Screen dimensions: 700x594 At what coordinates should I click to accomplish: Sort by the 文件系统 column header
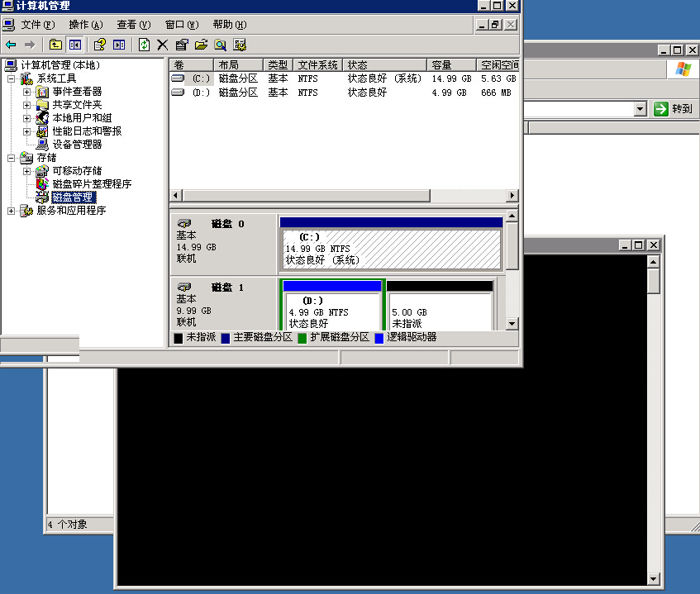(317, 65)
